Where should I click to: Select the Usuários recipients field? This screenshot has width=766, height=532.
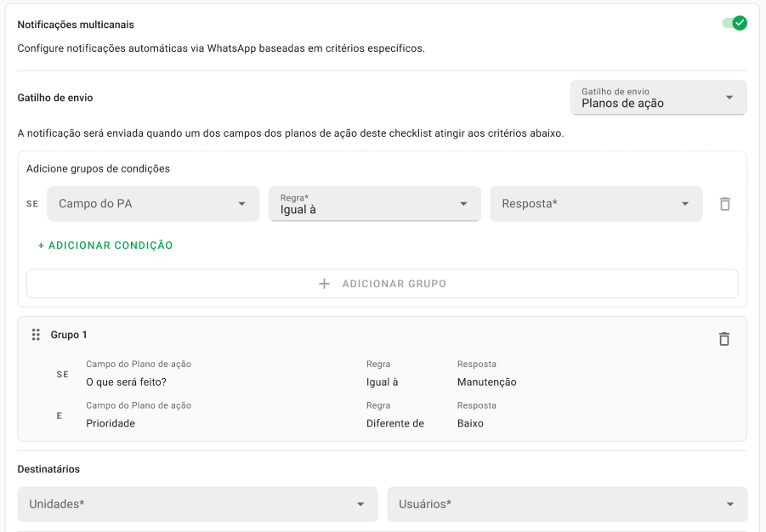[x=567, y=504]
